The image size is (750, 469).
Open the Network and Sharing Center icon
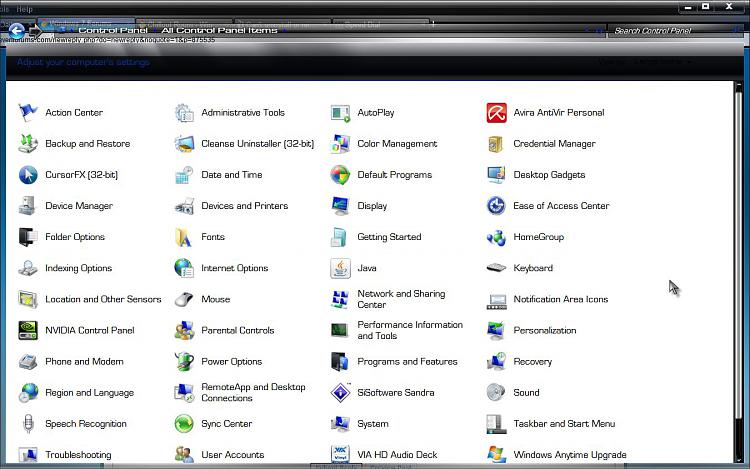(340, 299)
